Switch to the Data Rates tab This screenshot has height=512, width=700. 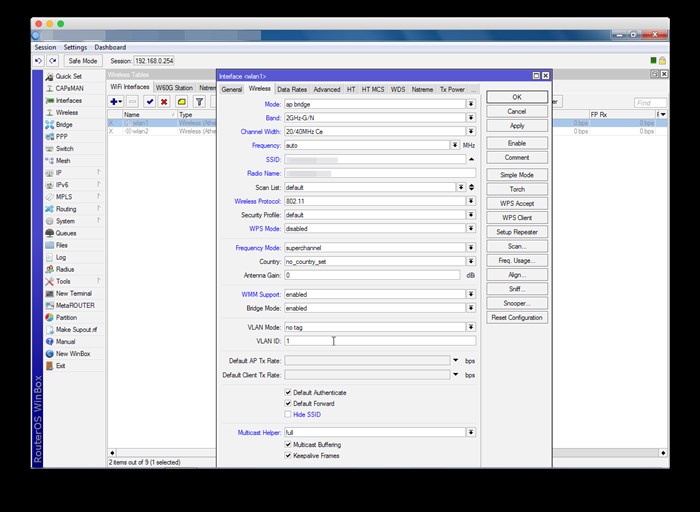tap(292, 90)
